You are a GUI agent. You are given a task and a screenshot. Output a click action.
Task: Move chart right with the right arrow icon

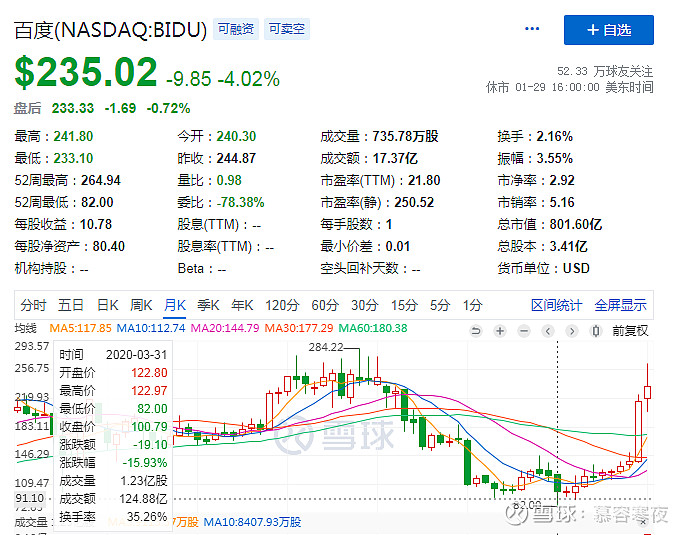coord(571,331)
